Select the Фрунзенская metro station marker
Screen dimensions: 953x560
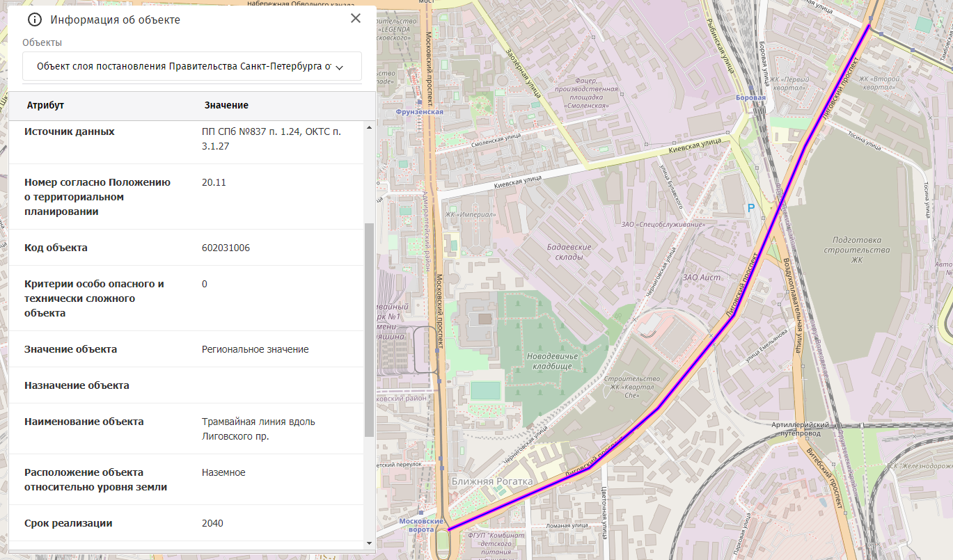pyautogui.click(x=418, y=111)
